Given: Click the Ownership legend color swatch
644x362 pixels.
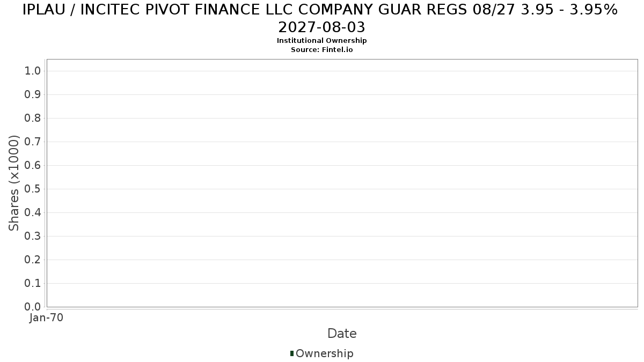Looking at the screenshot, I should click(x=292, y=353).
